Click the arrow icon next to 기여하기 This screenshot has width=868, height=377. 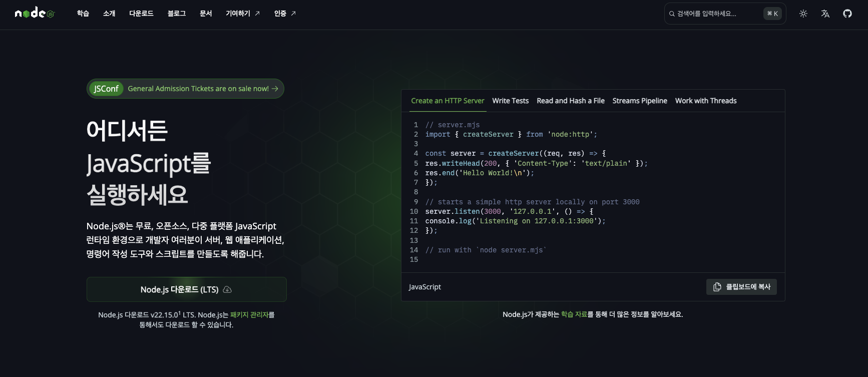pos(257,14)
